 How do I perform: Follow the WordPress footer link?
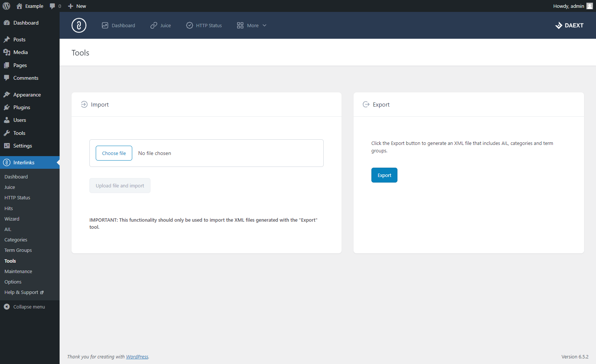click(137, 357)
